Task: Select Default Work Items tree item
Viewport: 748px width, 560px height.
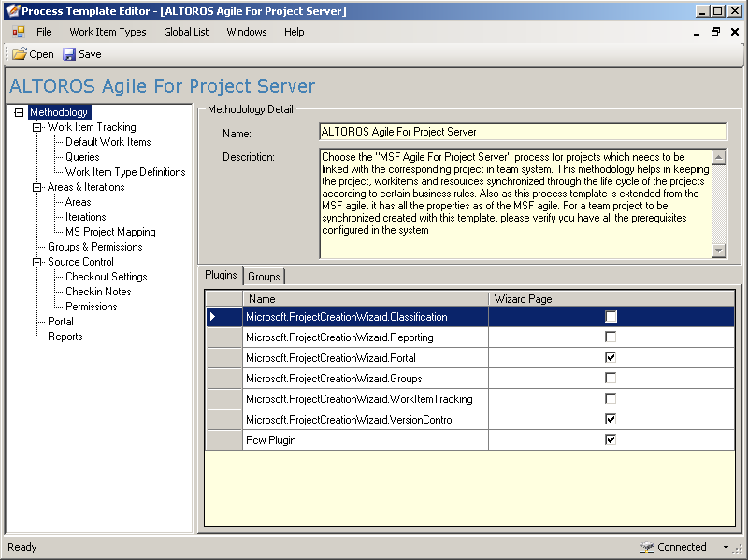Action: (108, 142)
